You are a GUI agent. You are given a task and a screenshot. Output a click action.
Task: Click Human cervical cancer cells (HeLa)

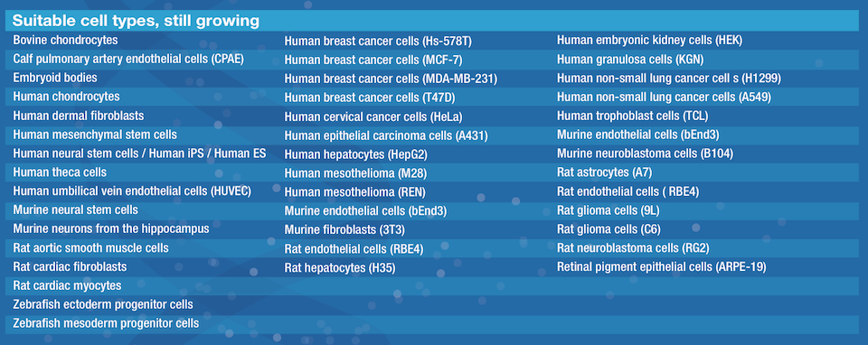coord(373,117)
